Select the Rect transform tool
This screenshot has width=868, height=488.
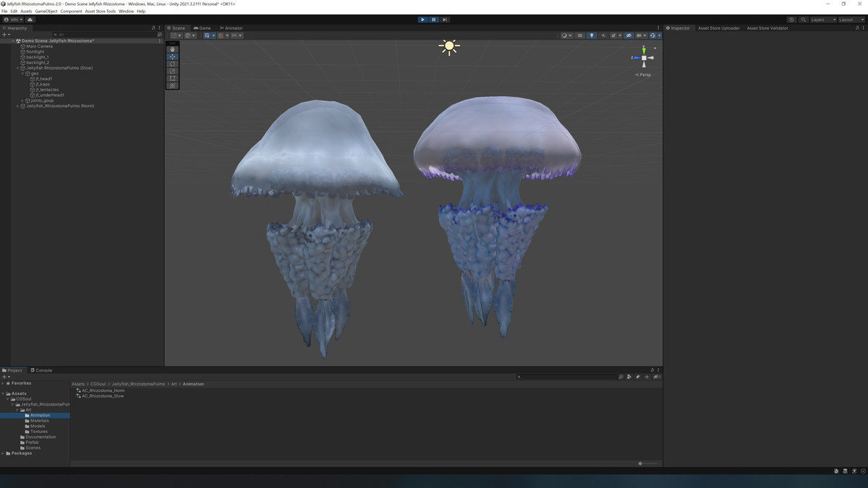(x=172, y=78)
